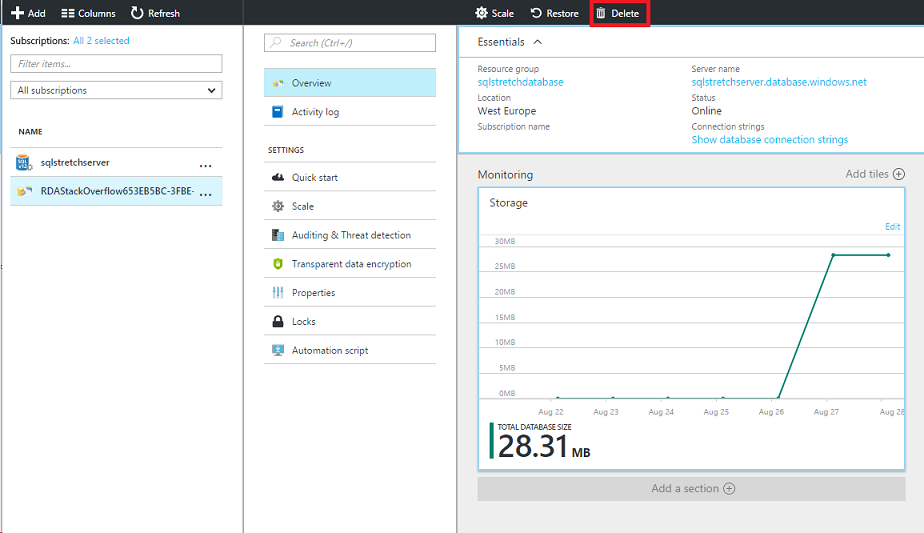Image resolution: width=924 pixels, height=533 pixels.
Task: Open Columns chooser in toolbar
Action: click(x=88, y=13)
